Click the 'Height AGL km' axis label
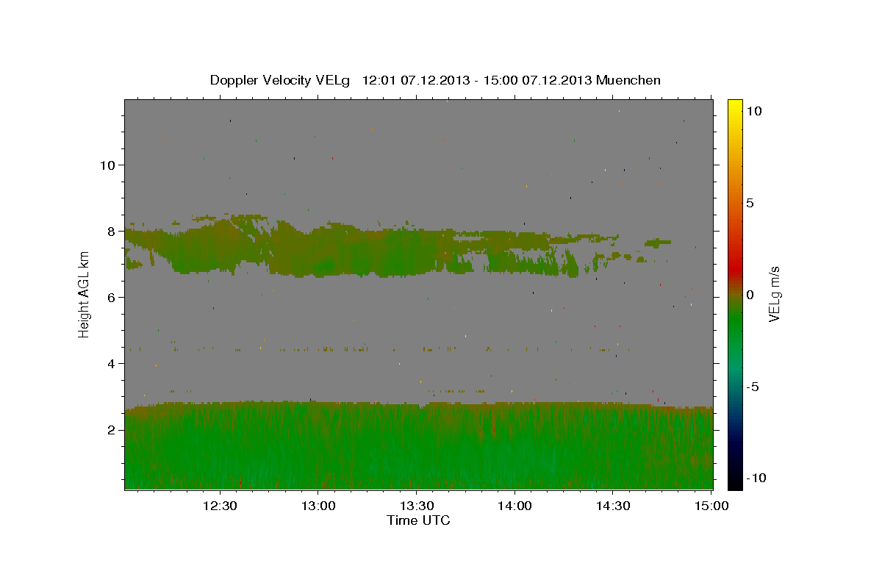This screenshot has height=588, width=882. point(84,294)
